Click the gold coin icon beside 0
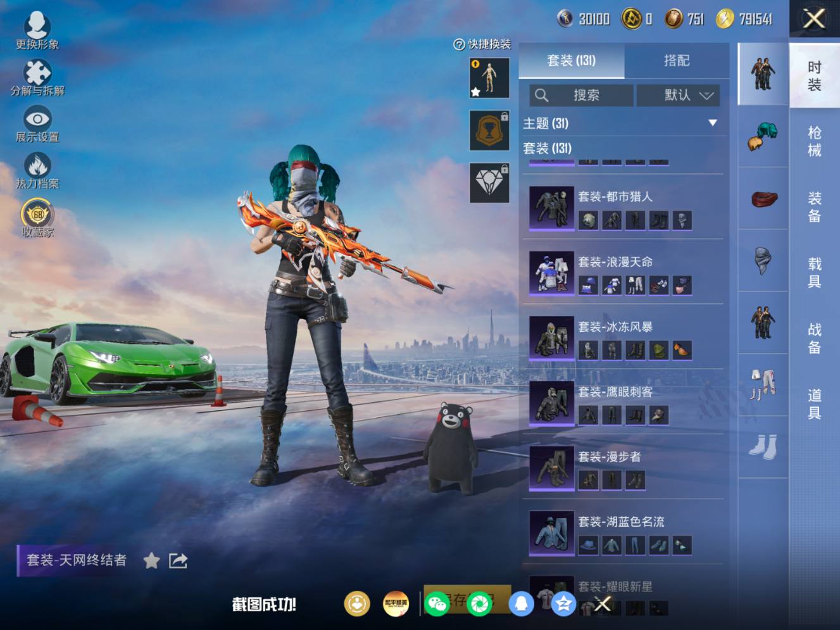Screen dimensions: 840x630 (631, 19)
